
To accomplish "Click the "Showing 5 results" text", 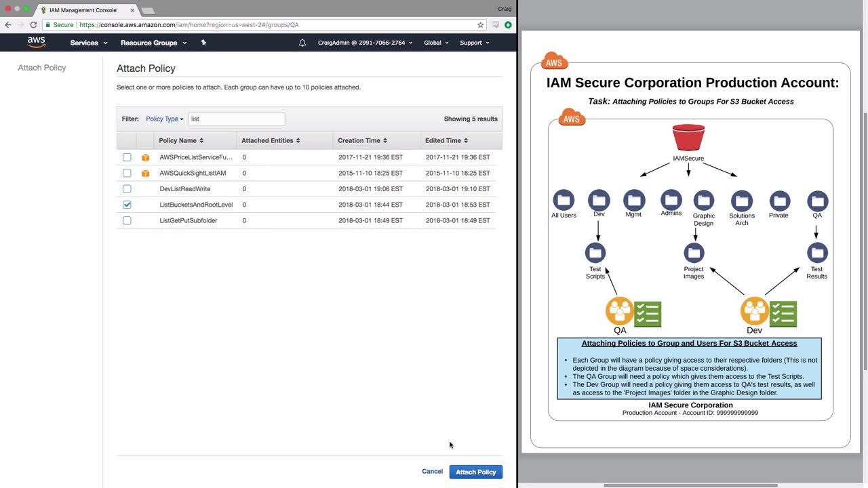I will 471,119.
